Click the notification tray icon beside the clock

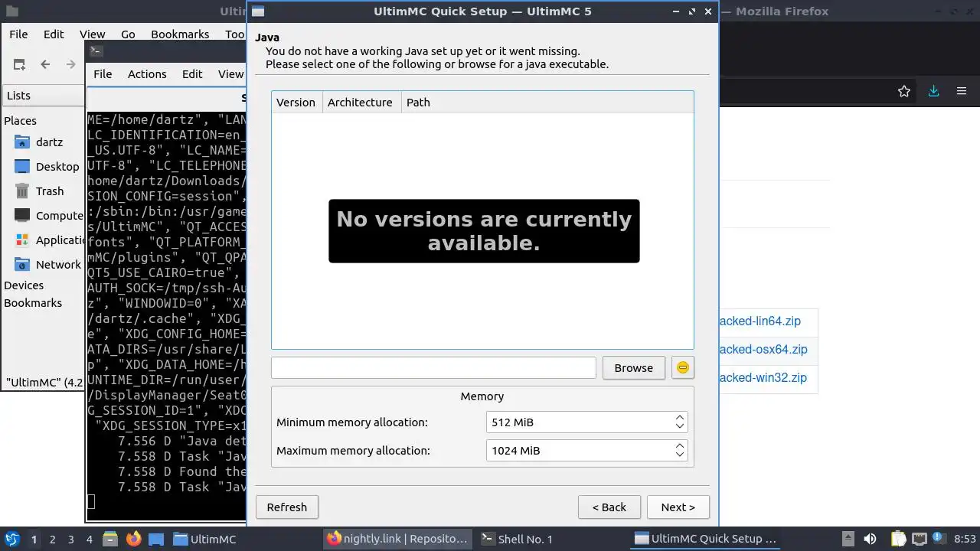(x=939, y=540)
